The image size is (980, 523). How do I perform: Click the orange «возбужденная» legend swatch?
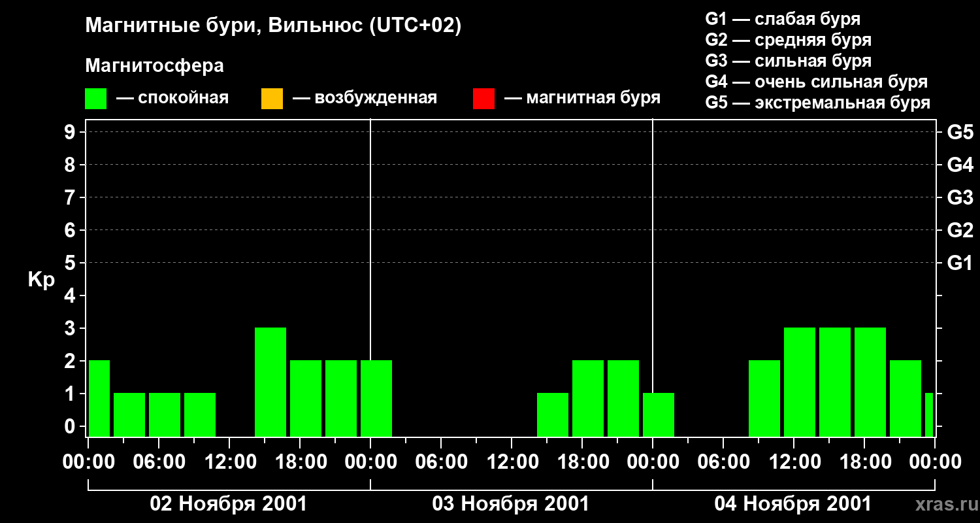pos(272,99)
